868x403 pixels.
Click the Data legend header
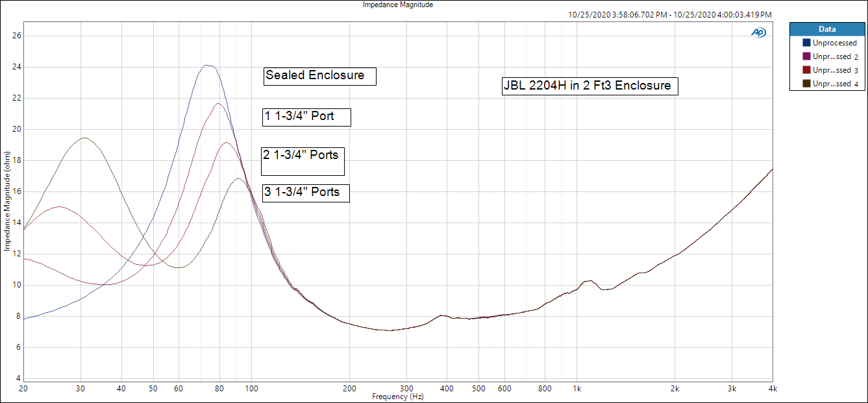[827, 29]
